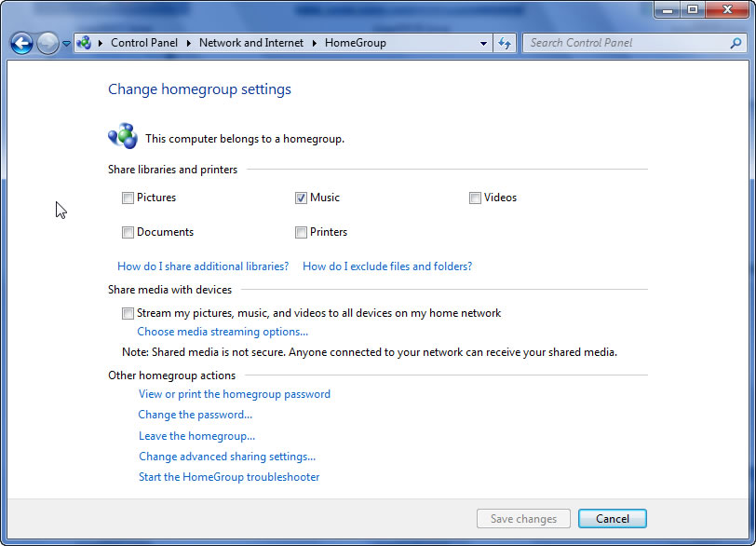Open the recent pages dropdown arrow

(66, 44)
